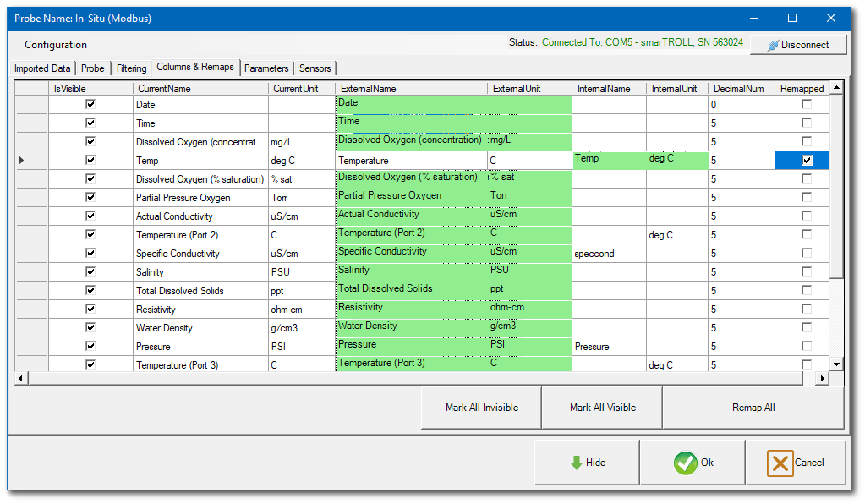This screenshot has width=865, height=504.
Task: Click the green InternalName cell 'Temp'
Action: point(610,160)
